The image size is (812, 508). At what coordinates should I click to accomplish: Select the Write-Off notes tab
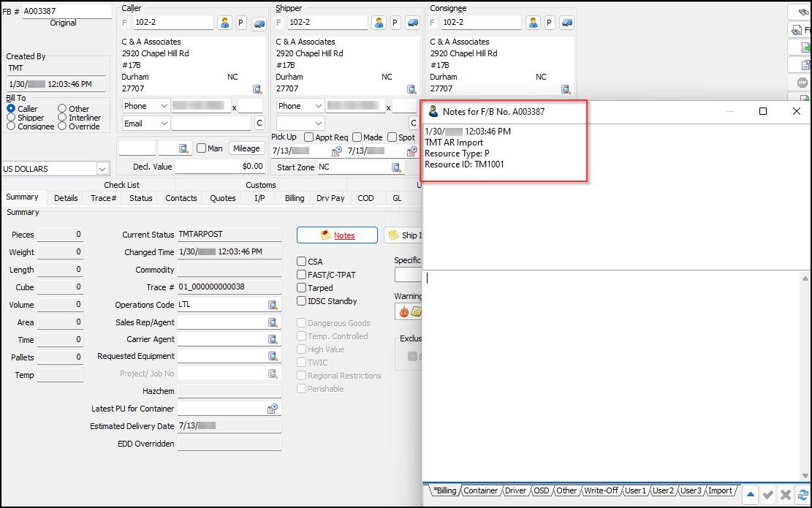[602, 491]
